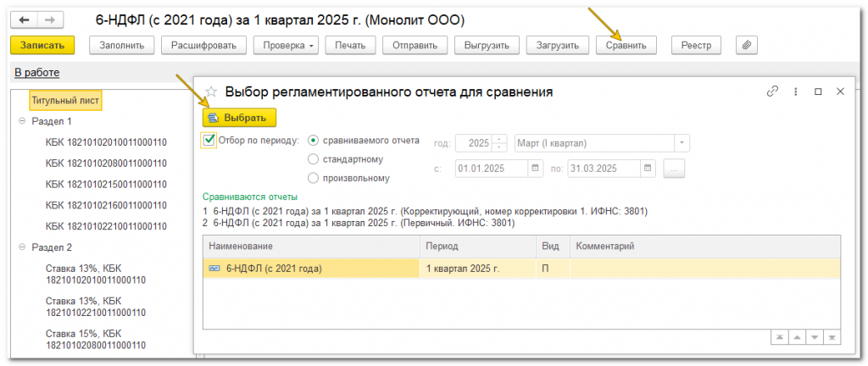Collapse the 'Раздел 1' tree node
The width and height of the screenshot is (868, 366).
pos(22,121)
